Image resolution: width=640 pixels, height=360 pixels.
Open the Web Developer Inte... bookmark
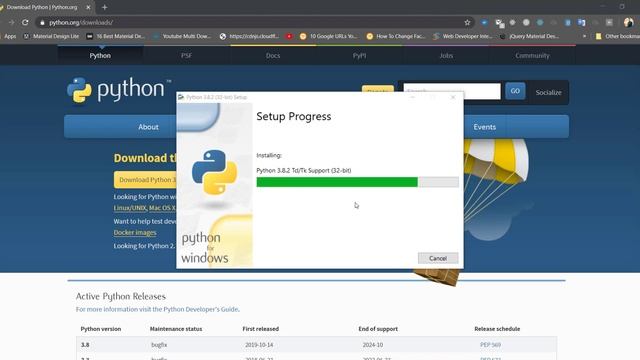click(463, 36)
